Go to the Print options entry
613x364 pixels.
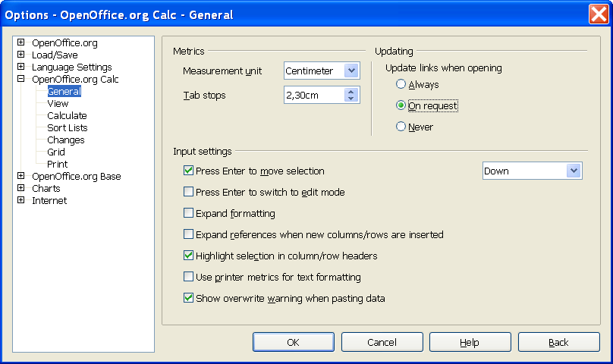coord(58,165)
